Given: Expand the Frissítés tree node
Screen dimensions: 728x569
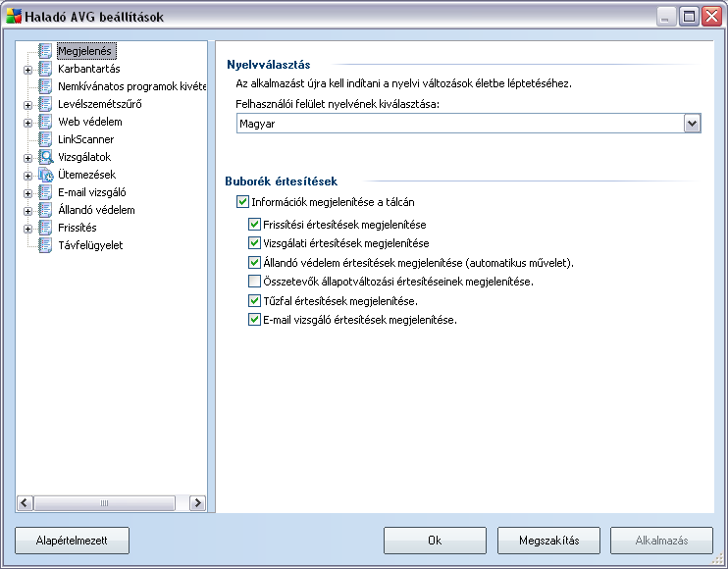Looking at the screenshot, I should tap(27, 229).
